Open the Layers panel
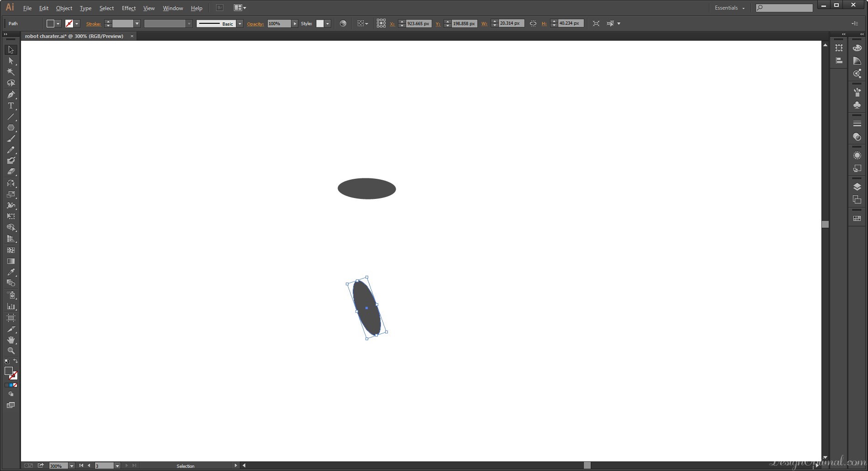This screenshot has width=868, height=471. (x=857, y=187)
